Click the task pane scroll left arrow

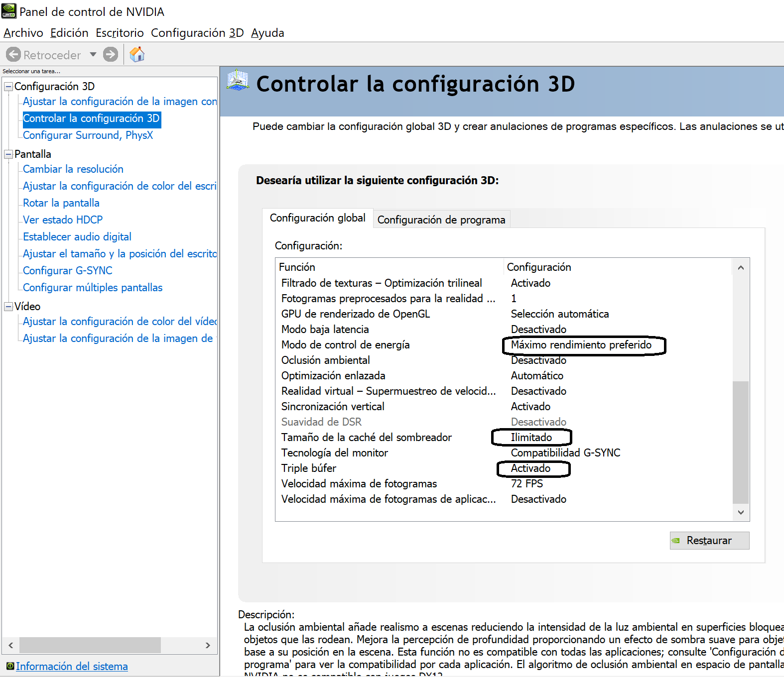(10, 645)
